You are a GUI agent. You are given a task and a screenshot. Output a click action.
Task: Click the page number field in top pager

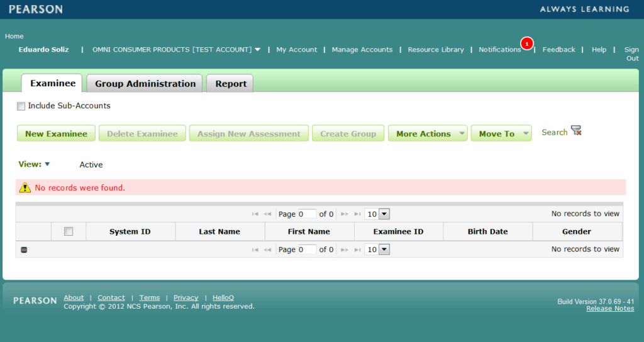307,214
